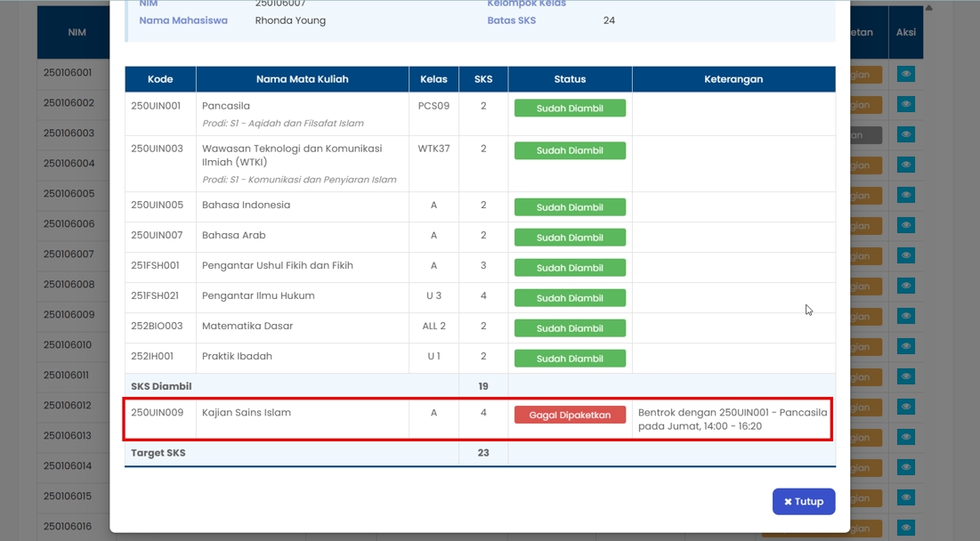Click Sudah Diambil badge for Matematika Dasar

tap(570, 329)
